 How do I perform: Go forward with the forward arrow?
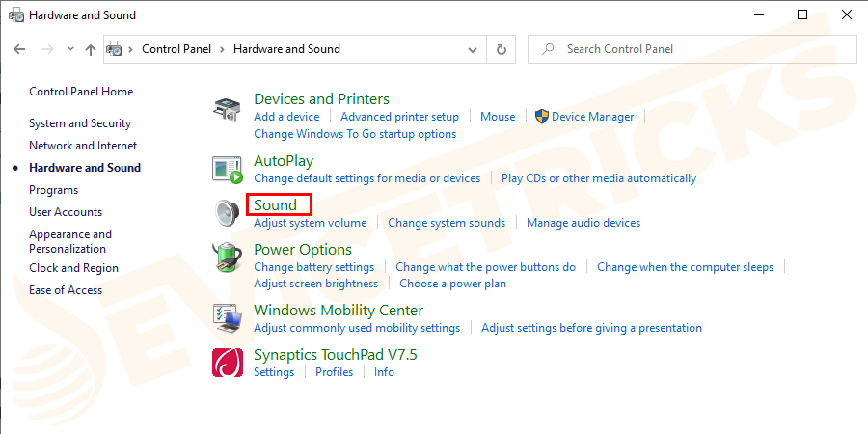48,49
